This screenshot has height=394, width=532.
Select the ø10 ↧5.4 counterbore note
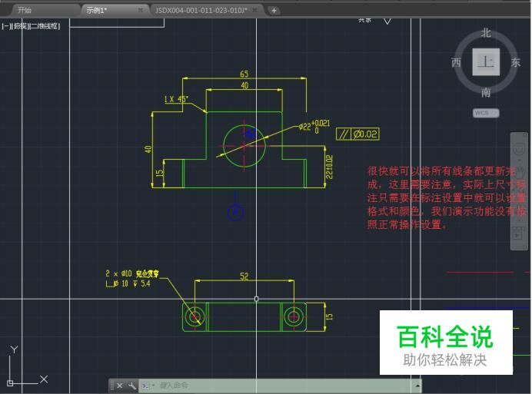pyautogui.click(x=128, y=283)
